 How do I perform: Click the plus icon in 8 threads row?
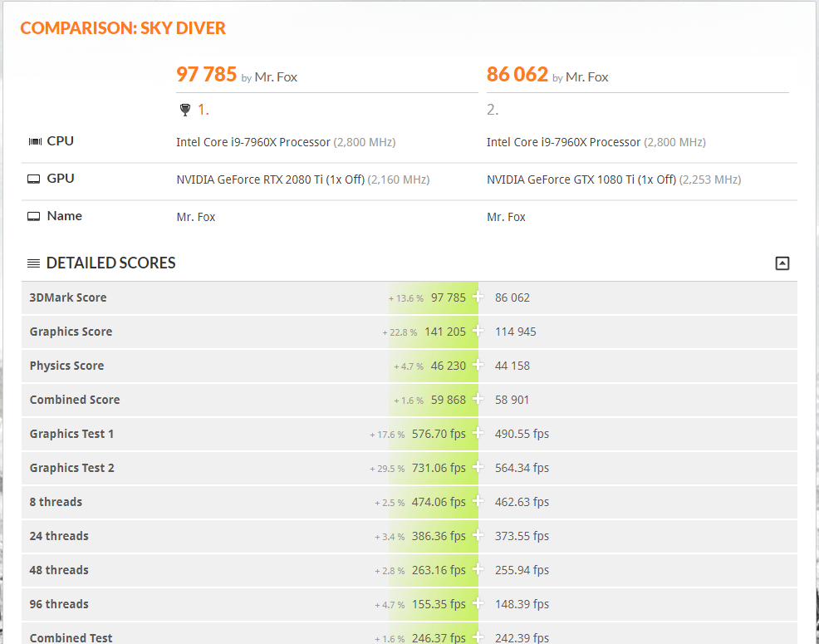(x=478, y=501)
